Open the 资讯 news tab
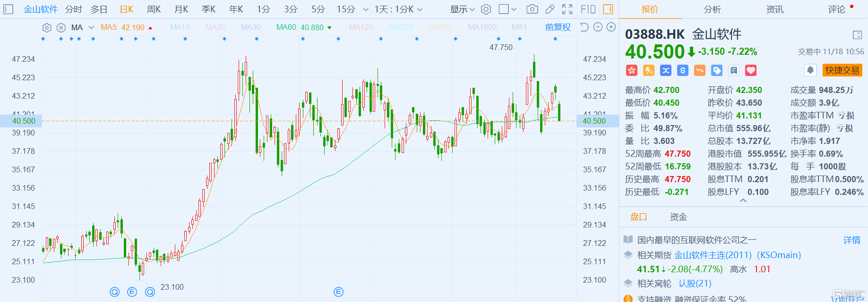The image size is (868, 302). coord(774,9)
